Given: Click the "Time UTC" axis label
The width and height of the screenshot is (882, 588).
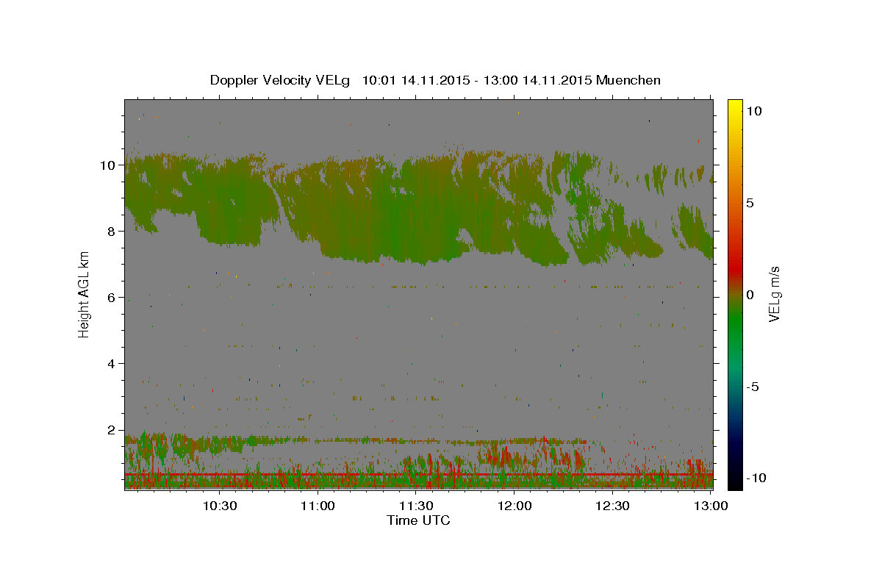Looking at the screenshot, I should 418,520.
